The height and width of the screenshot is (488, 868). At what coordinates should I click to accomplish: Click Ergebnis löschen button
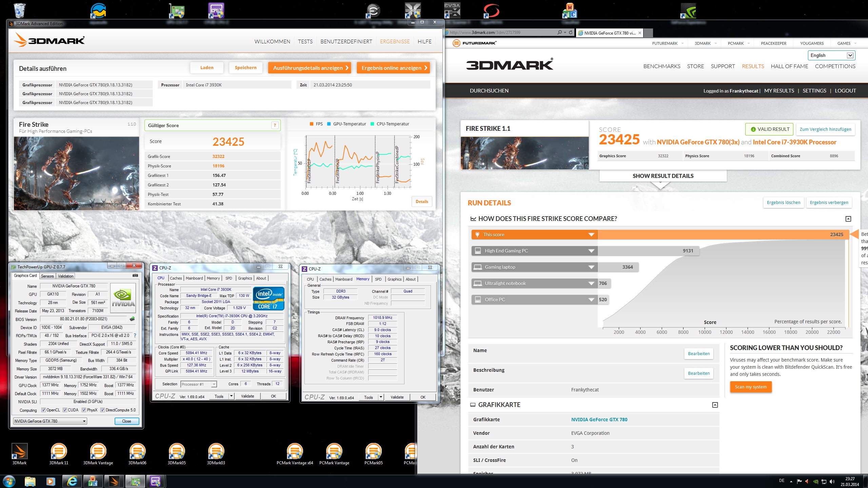tap(783, 203)
